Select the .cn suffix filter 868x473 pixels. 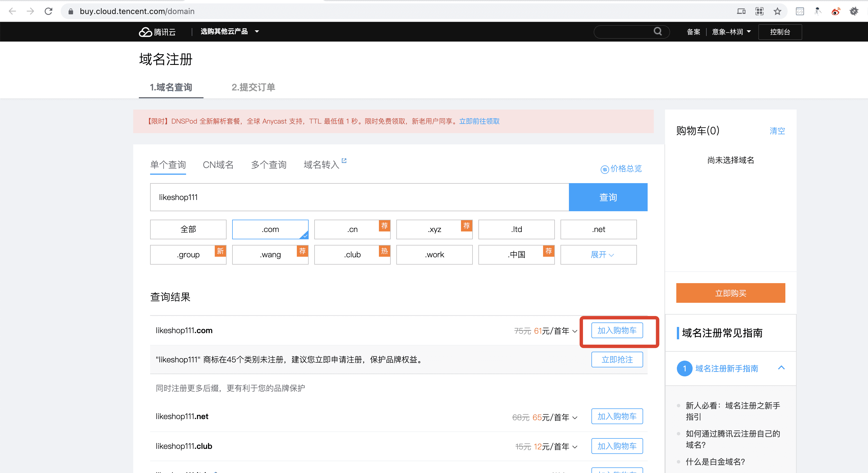click(x=352, y=229)
